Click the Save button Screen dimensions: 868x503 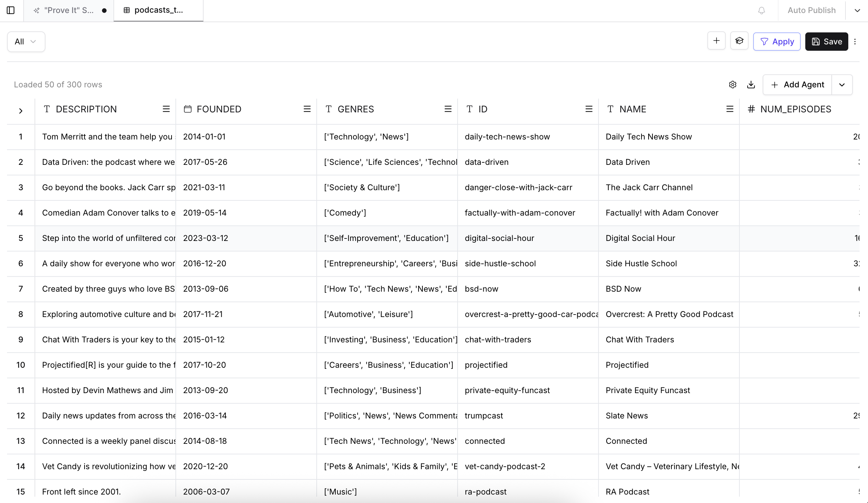pos(826,42)
